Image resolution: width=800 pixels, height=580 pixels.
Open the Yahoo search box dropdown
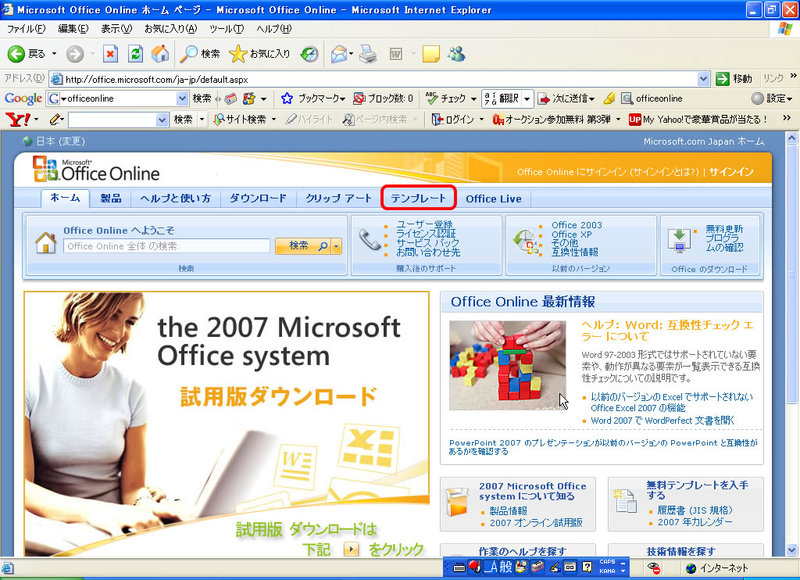click(162, 119)
